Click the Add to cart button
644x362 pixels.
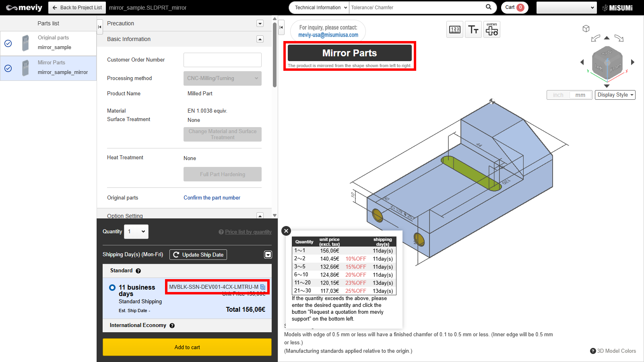pos(187,347)
